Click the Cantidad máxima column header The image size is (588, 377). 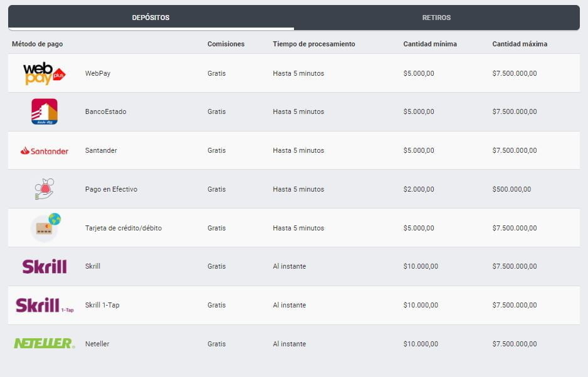[x=519, y=44]
